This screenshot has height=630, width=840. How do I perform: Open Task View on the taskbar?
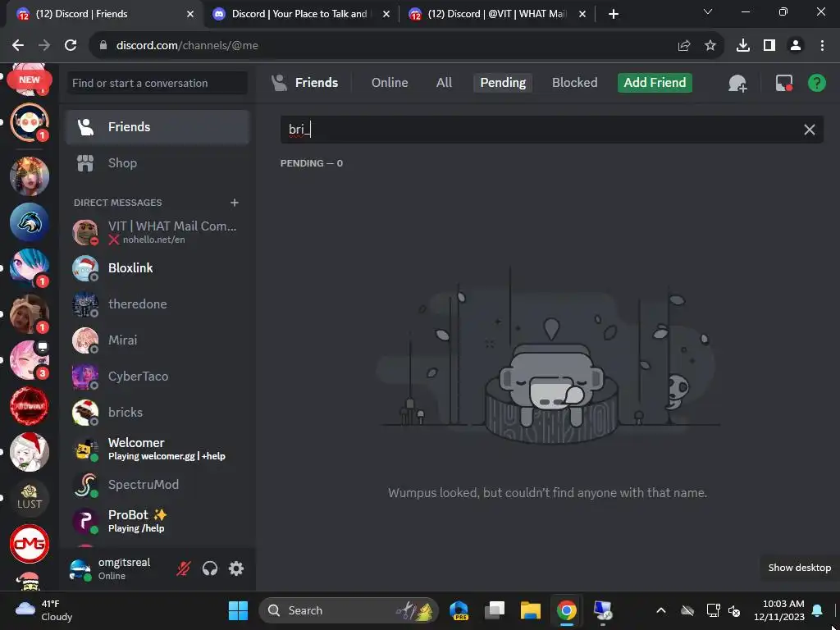pos(495,610)
